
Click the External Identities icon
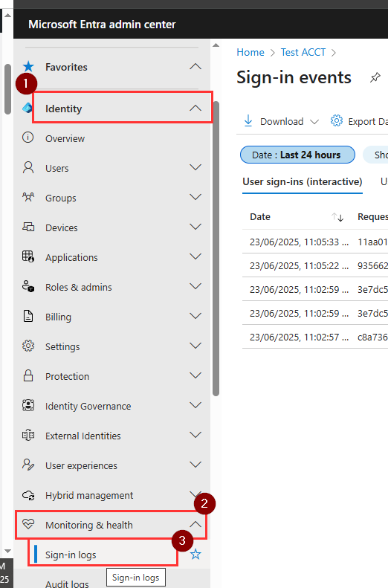(28, 435)
